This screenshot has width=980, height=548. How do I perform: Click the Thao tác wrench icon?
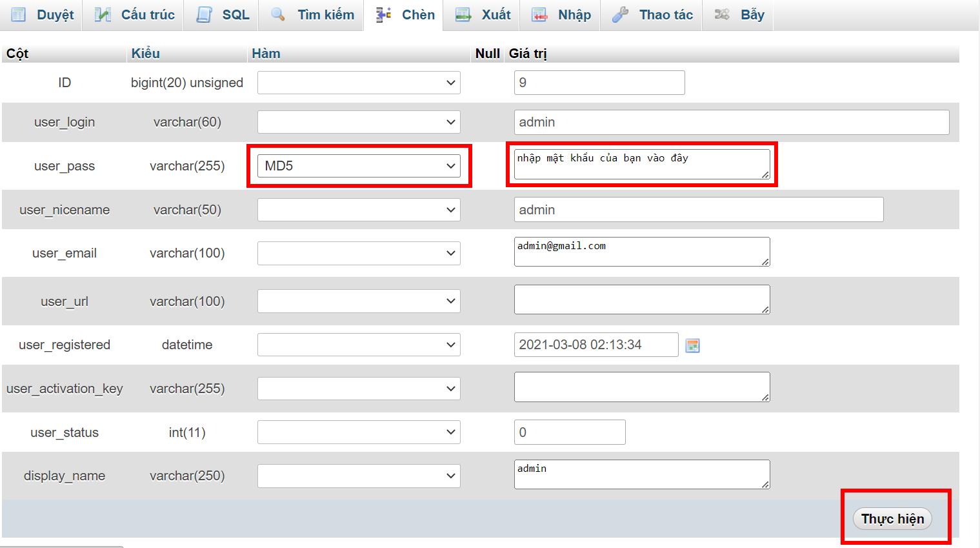620,15
